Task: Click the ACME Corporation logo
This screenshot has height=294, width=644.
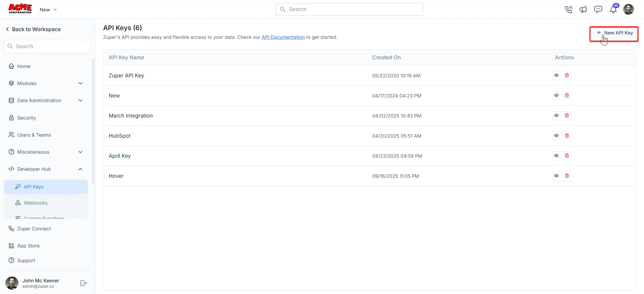Action: coord(20,9)
